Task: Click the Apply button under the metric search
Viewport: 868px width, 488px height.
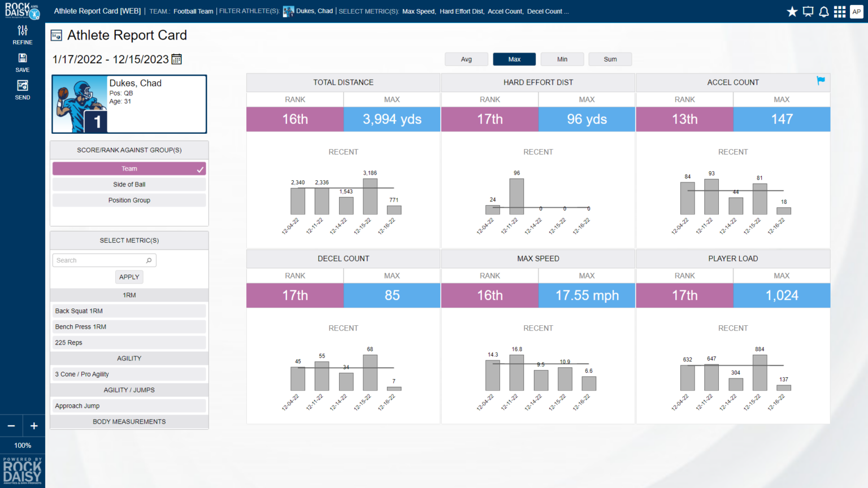Action: [129, 277]
